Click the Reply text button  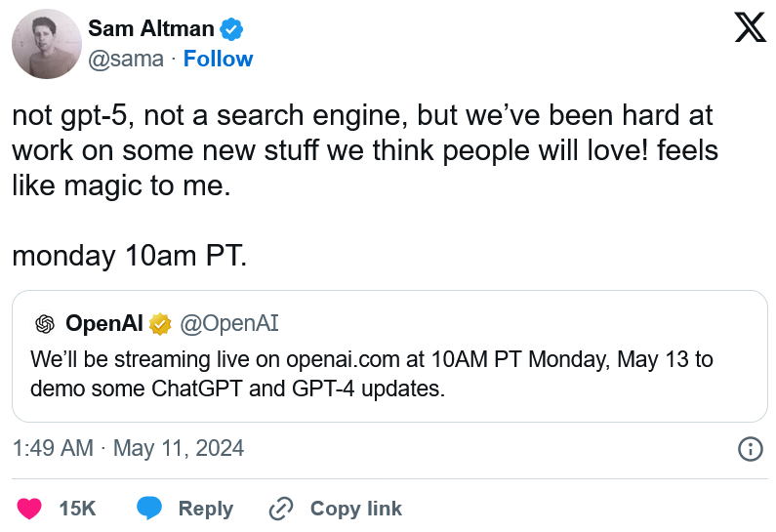tap(206, 509)
